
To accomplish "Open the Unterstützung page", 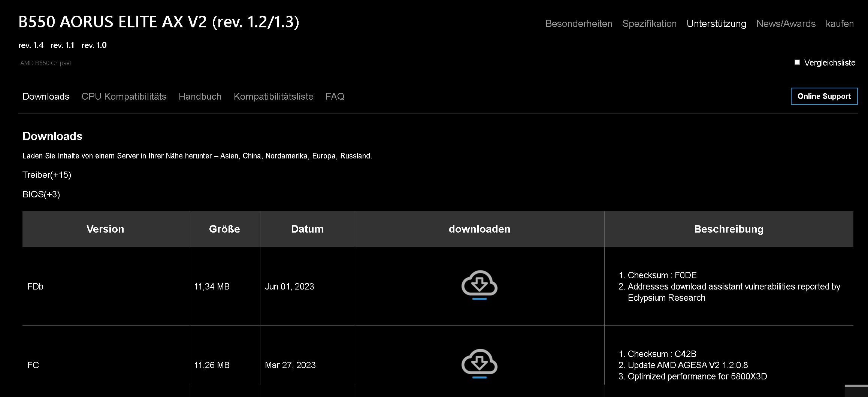I will (x=716, y=24).
